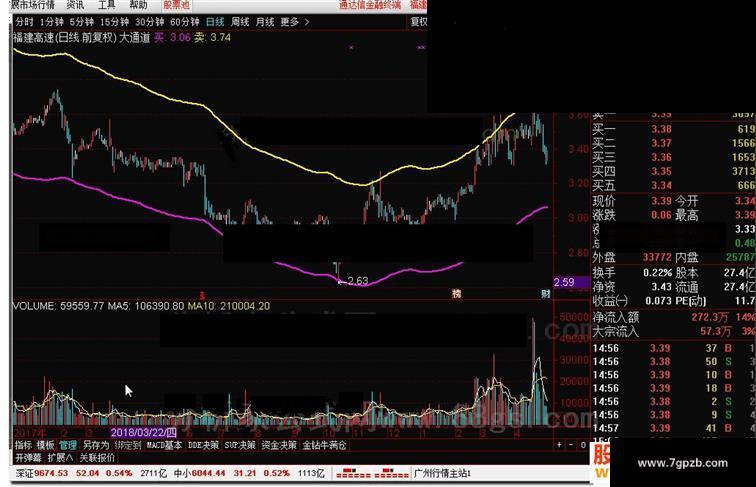Click the 广州行情主站1 server label

[x=442, y=473]
